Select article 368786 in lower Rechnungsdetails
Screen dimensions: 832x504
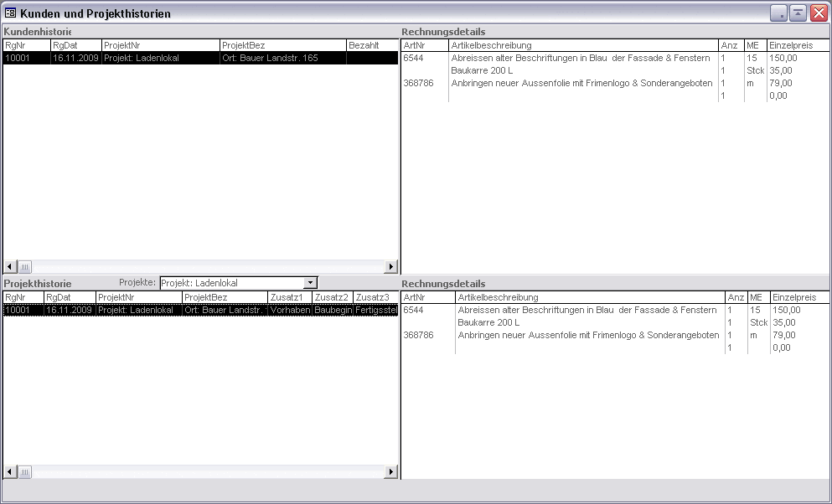pos(427,336)
